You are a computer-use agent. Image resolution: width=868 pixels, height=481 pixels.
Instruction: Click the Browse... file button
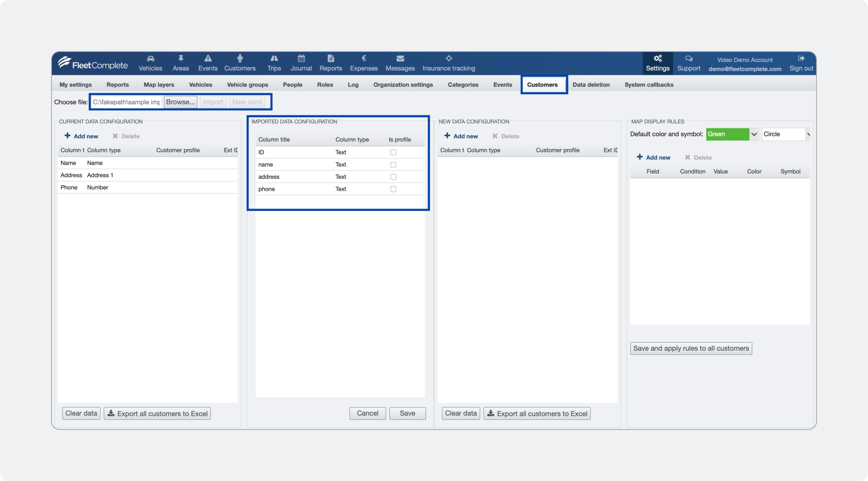point(180,102)
